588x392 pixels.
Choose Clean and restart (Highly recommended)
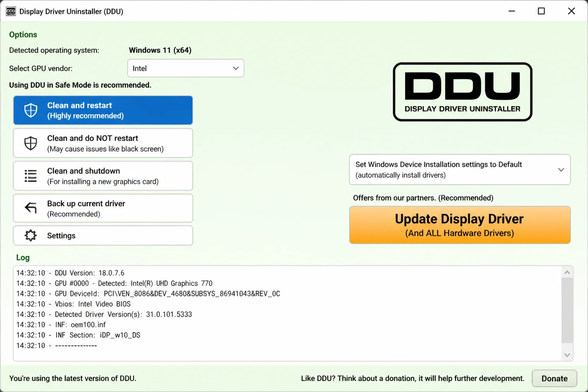(x=103, y=110)
